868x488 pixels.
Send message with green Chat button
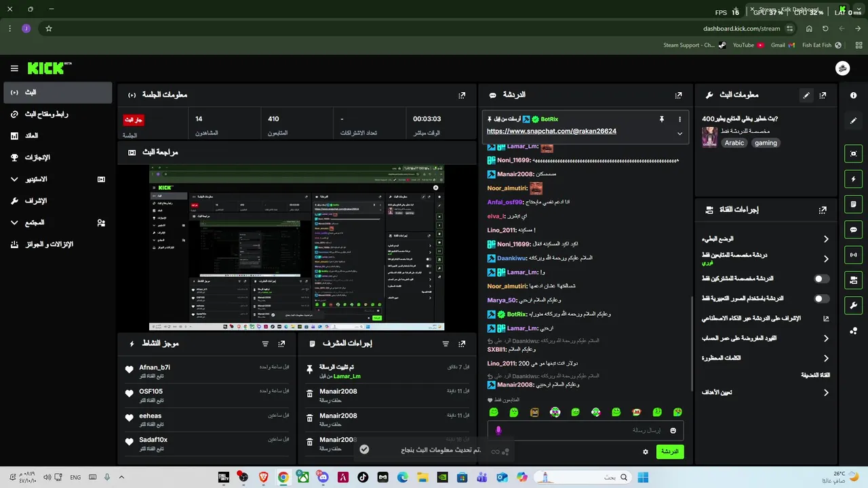(670, 451)
